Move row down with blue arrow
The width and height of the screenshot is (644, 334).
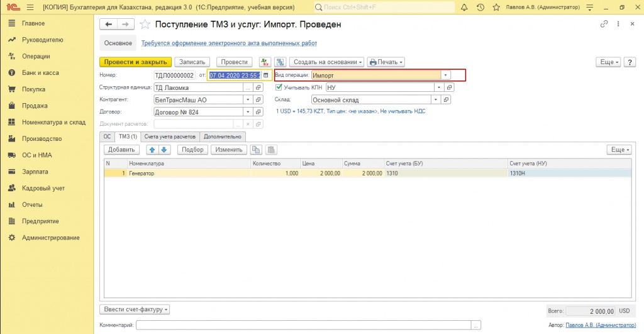point(164,150)
